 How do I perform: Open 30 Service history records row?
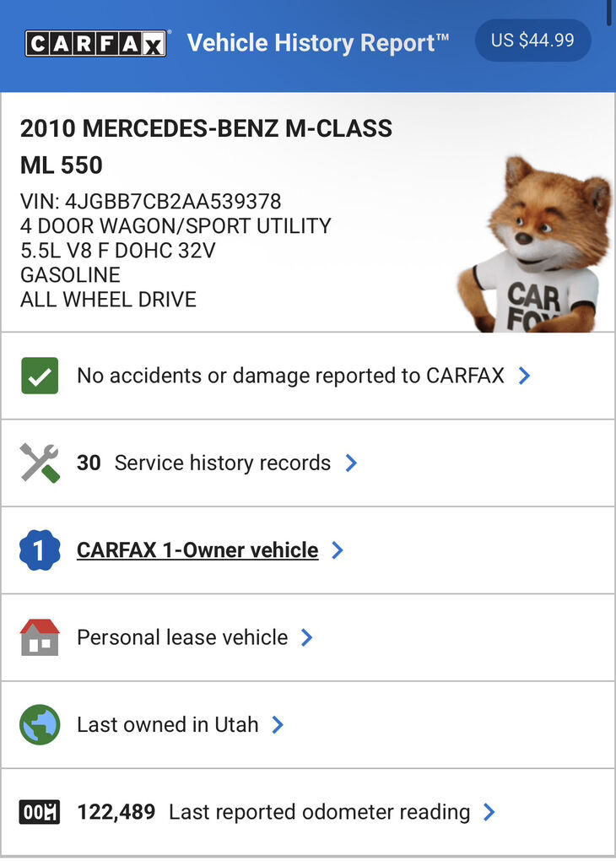(x=203, y=463)
